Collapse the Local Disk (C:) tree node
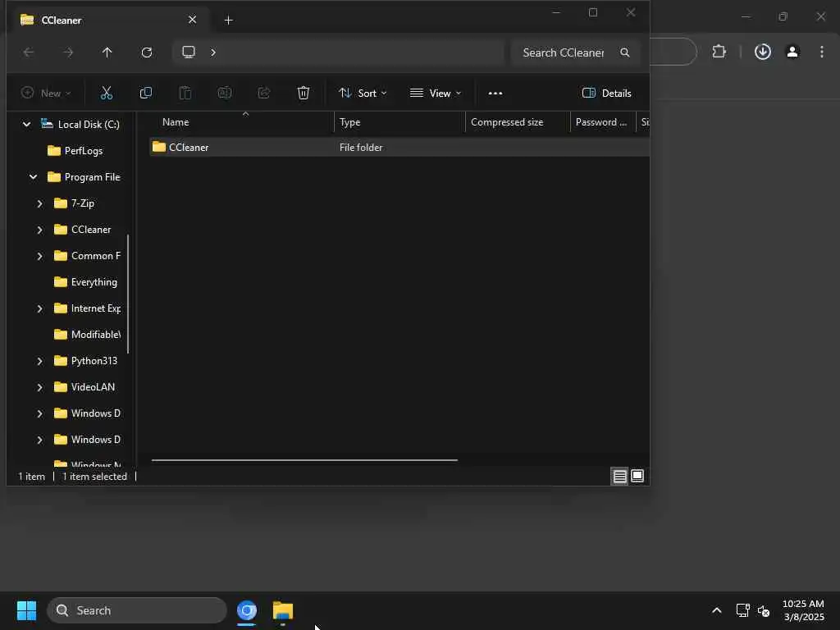 tap(26, 125)
